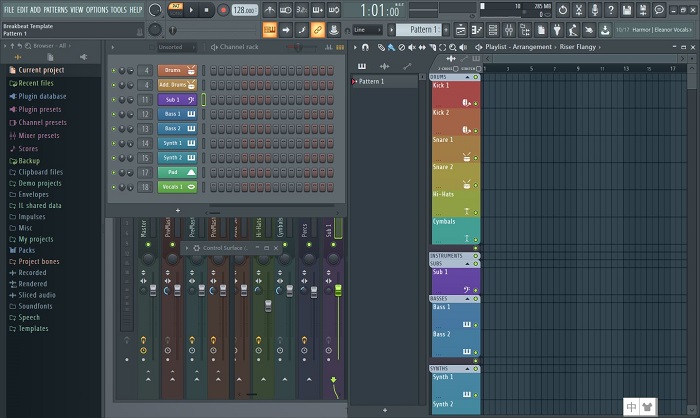
Task: Toggle loop recording icon
Action: tap(333, 9)
